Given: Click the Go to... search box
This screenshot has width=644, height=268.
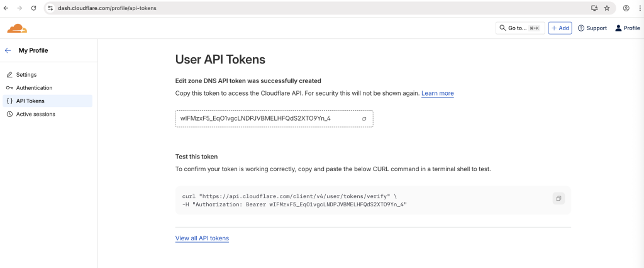Looking at the screenshot, I should (519, 28).
